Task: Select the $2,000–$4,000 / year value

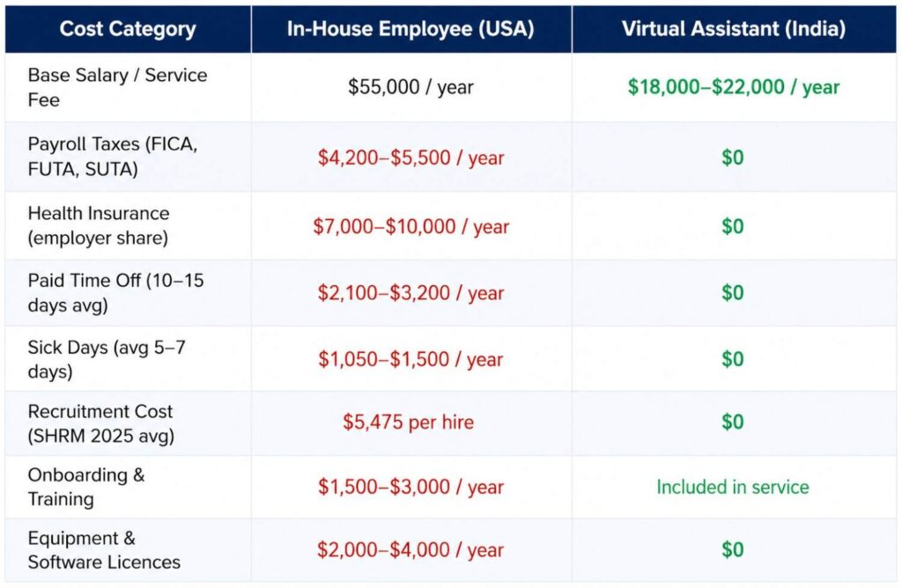Action: point(410,550)
